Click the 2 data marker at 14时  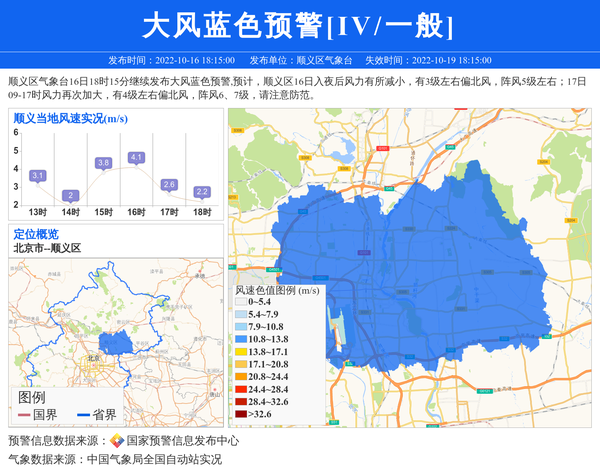point(70,195)
